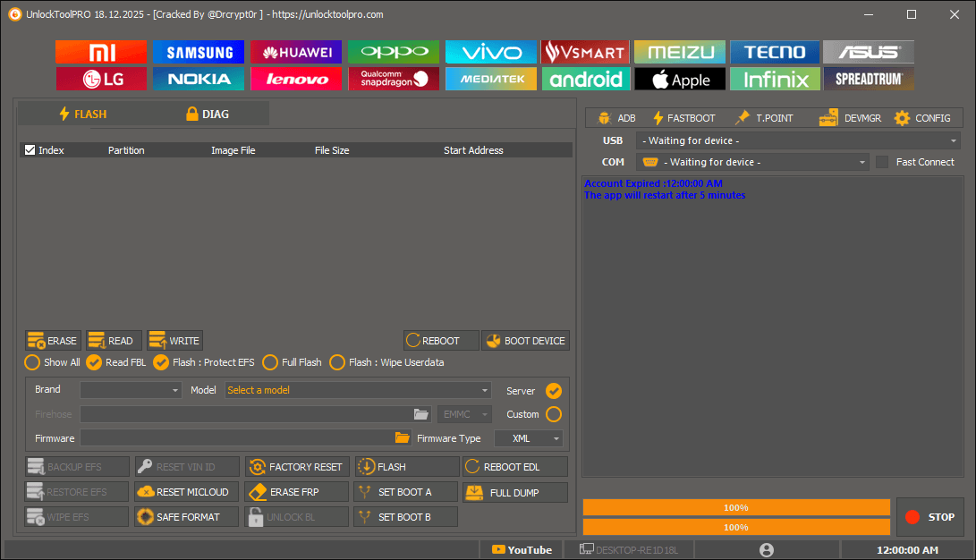Toggle the Server option
The height and width of the screenshot is (560, 976).
pyautogui.click(x=554, y=391)
